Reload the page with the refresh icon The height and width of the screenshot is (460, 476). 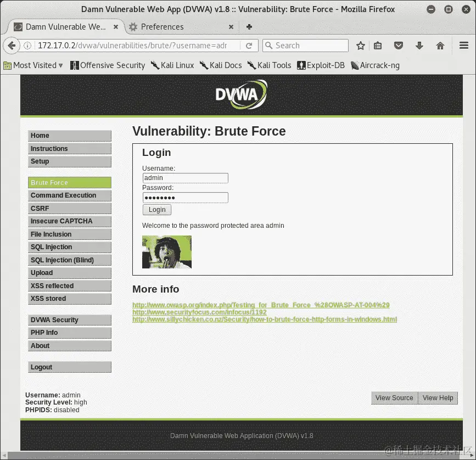[x=249, y=46]
